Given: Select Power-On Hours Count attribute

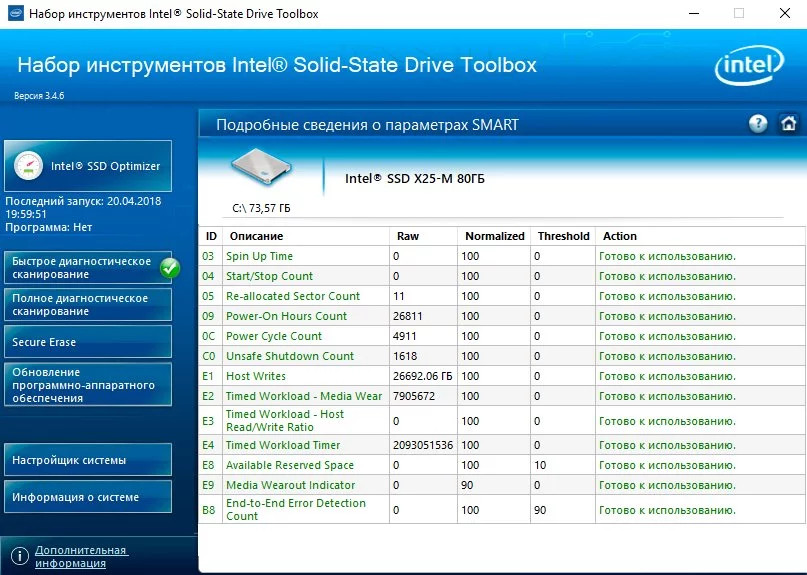Looking at the screenshot, I should pyautogui.click(x=286, y=316).
